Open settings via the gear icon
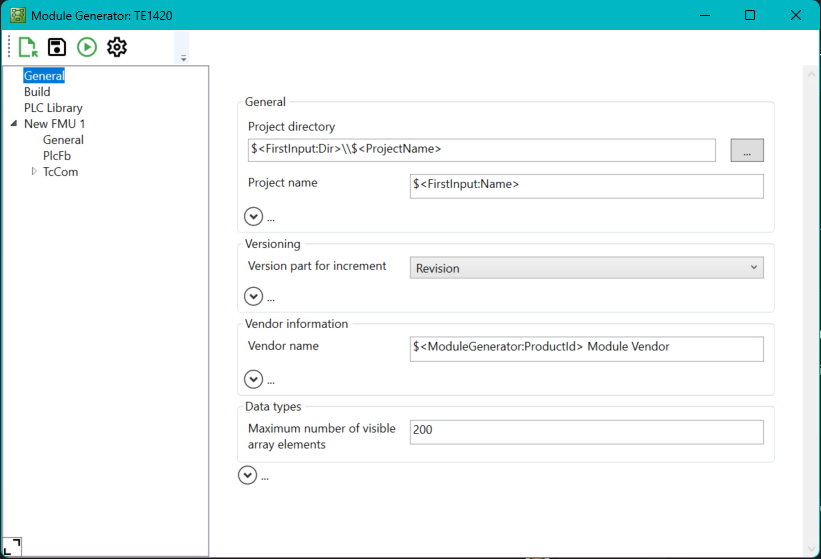Viewport: 821px width, 559px height. [x=117, y=47]
